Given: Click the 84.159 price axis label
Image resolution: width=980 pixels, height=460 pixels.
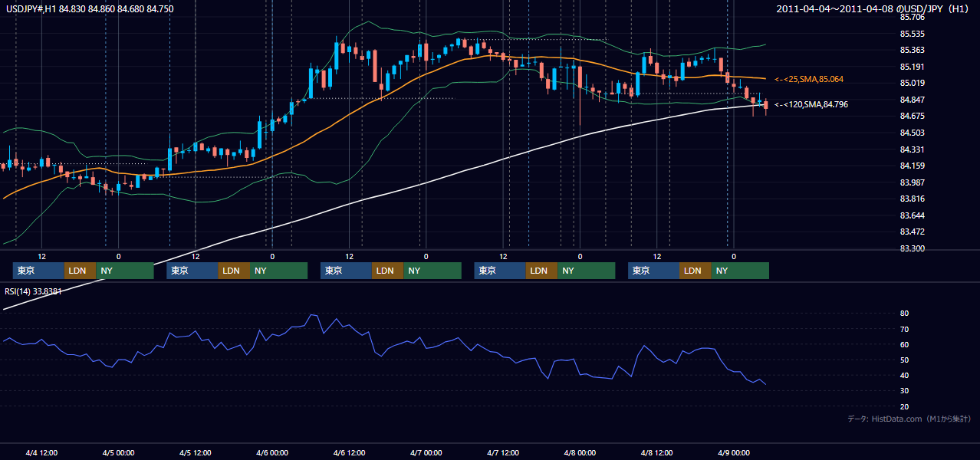Looking at the screenshot, I should 912,166.
